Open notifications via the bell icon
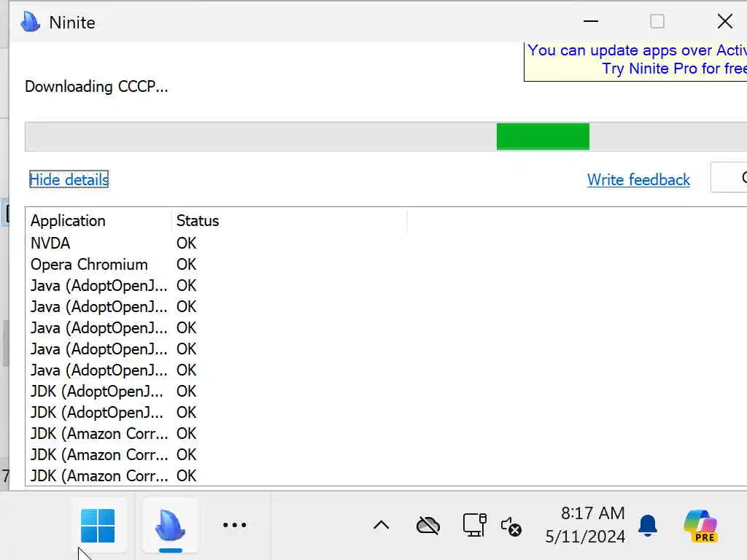Image resolution: width=747 pixels, height=560 pixels. (x=648, y=525)
